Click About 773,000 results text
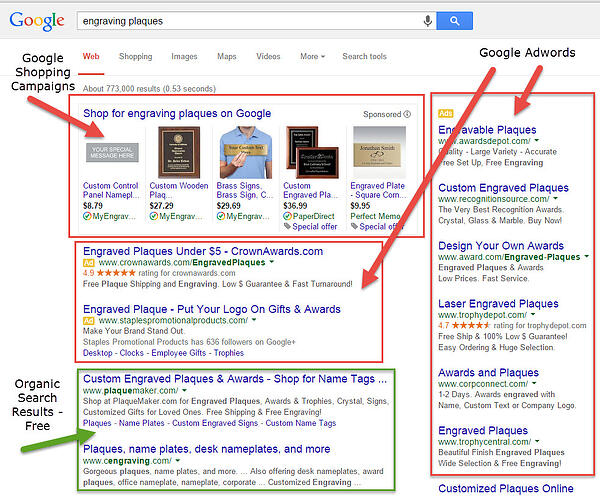The width and height of the screenshot is (600, 496). (149, 88)
